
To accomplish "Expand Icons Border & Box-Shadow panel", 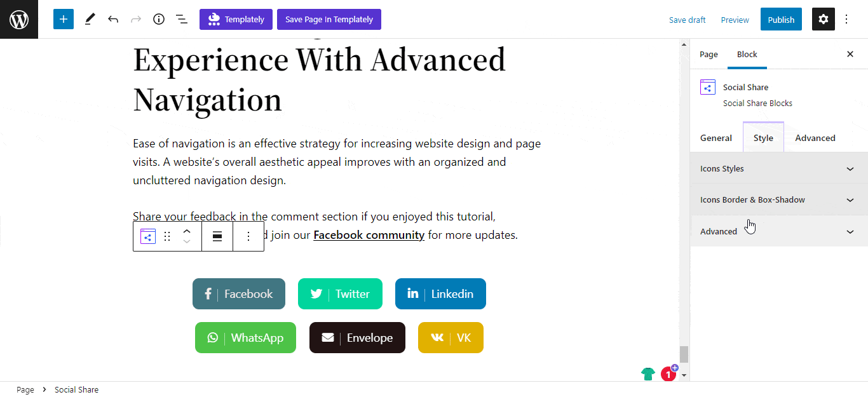I will point(779,199).
